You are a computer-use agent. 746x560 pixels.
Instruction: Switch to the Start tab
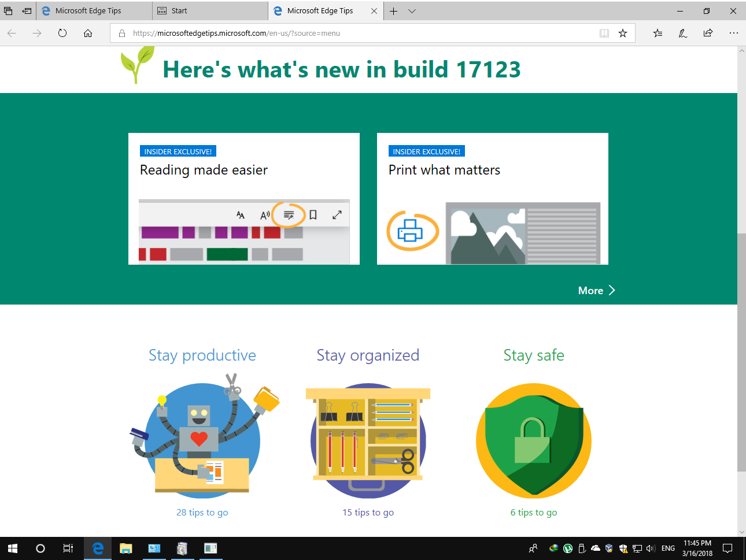(x=210, y=11)
